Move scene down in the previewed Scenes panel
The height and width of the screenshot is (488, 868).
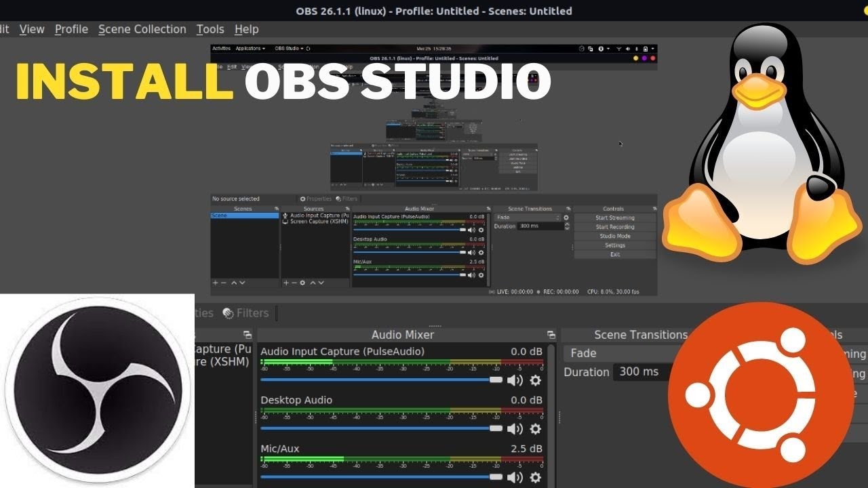[x=242, y=283]
